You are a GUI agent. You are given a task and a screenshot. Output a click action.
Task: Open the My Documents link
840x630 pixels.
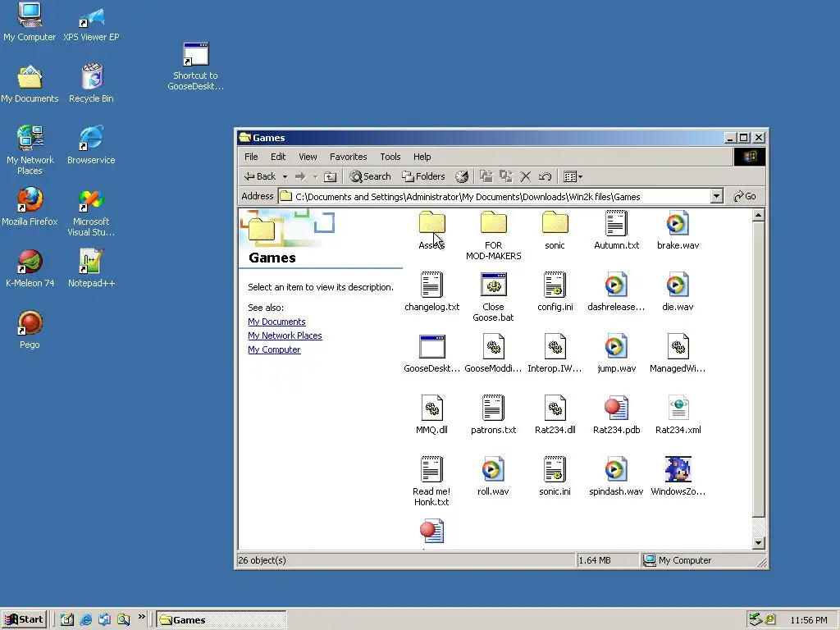[276, 322]
